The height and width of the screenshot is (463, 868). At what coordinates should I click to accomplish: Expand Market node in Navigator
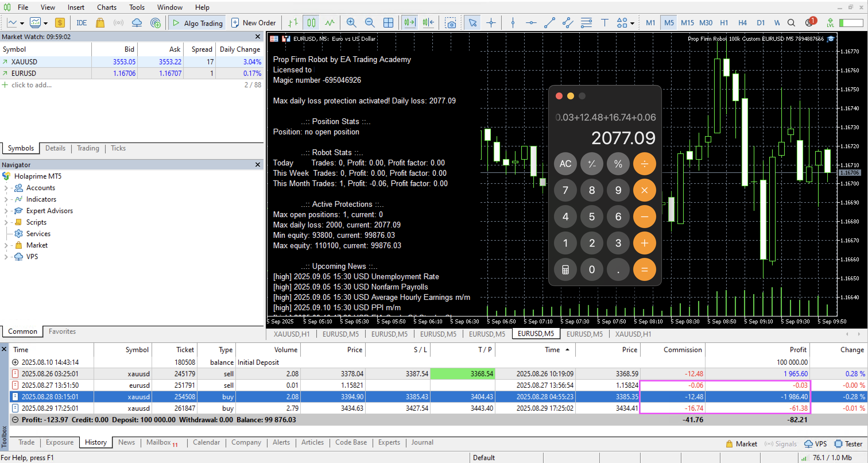[x=6, y=246]
